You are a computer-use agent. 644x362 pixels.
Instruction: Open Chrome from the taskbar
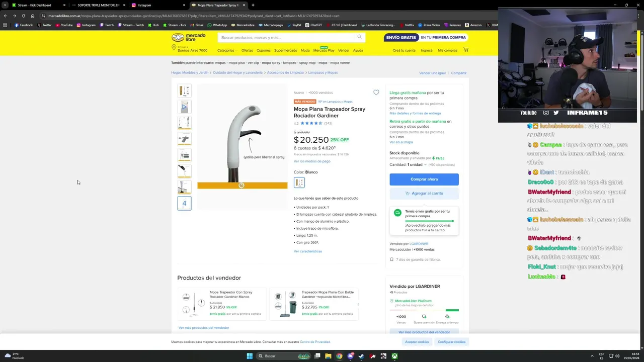tap(339, 356)
